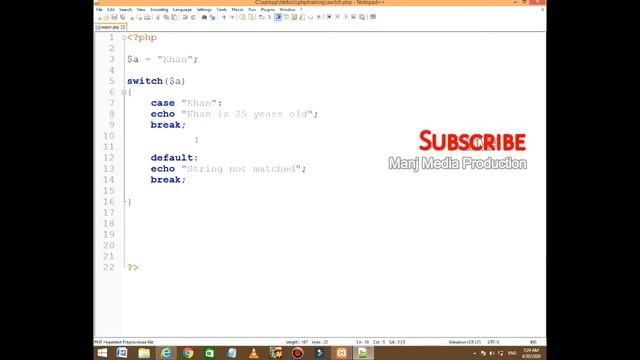Image resolution: width=640 pixels, height=360 pixels.
Task: Click the Zoom In toolbar icon
Action: (x=224, y=17)
